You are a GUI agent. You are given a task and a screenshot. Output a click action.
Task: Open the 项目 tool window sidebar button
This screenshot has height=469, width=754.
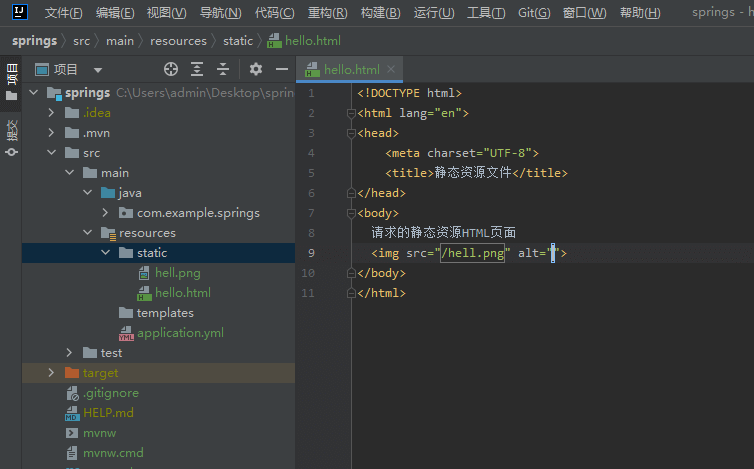(x=12, y=82)
